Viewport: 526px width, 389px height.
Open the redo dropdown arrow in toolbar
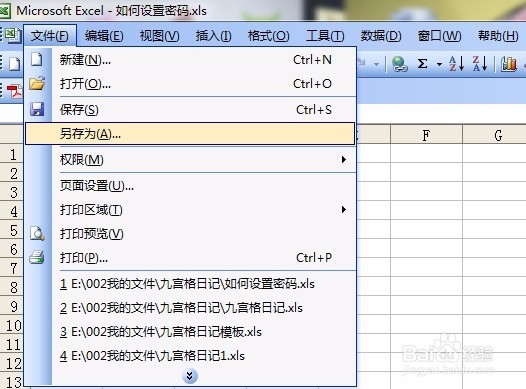pos(376,64)
